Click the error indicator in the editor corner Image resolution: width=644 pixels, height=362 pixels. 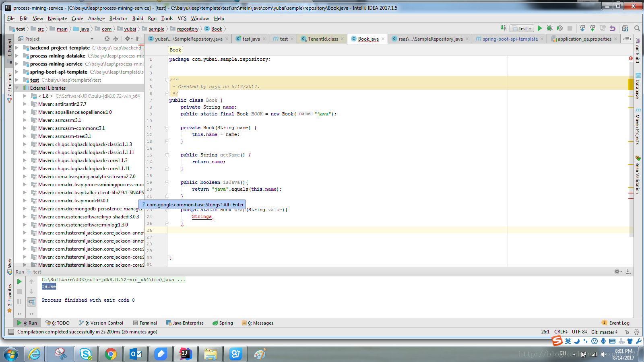[x=631, y=58]
